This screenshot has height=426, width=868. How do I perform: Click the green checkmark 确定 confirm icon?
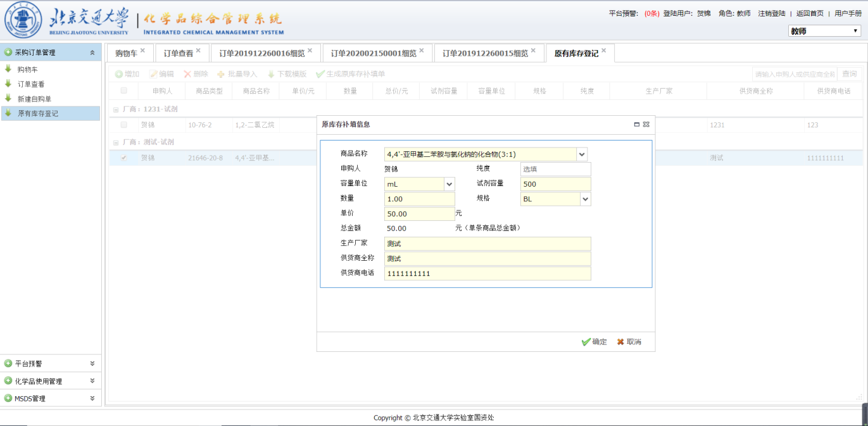pyautogui.click(x=586, y=342)
